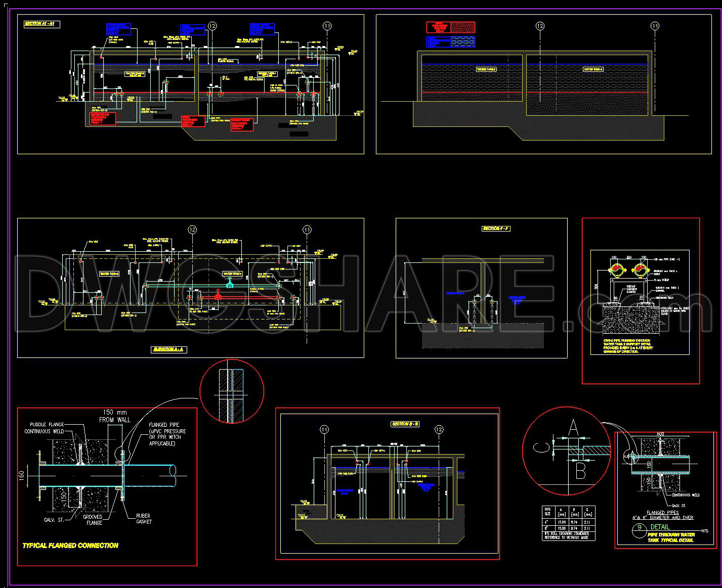The image size is (722, 588).
Task: Select 'TYPICAL FLANGED CONNECTION' title text
Action: pyautogui.click(x=70, y=546)
